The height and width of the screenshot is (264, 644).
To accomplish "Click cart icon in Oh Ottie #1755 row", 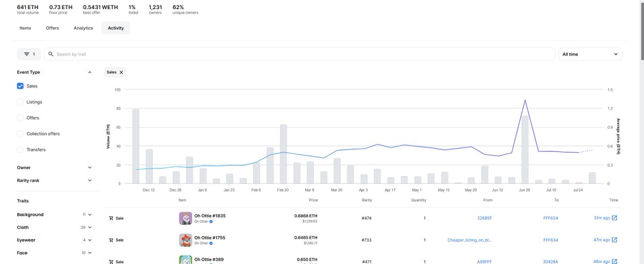I will click(x=111, y=240).
